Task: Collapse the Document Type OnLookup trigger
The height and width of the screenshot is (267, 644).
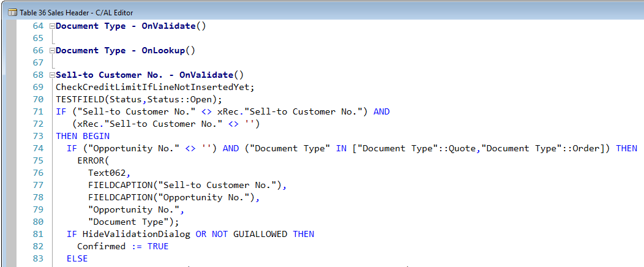Action: coord(52,51)
